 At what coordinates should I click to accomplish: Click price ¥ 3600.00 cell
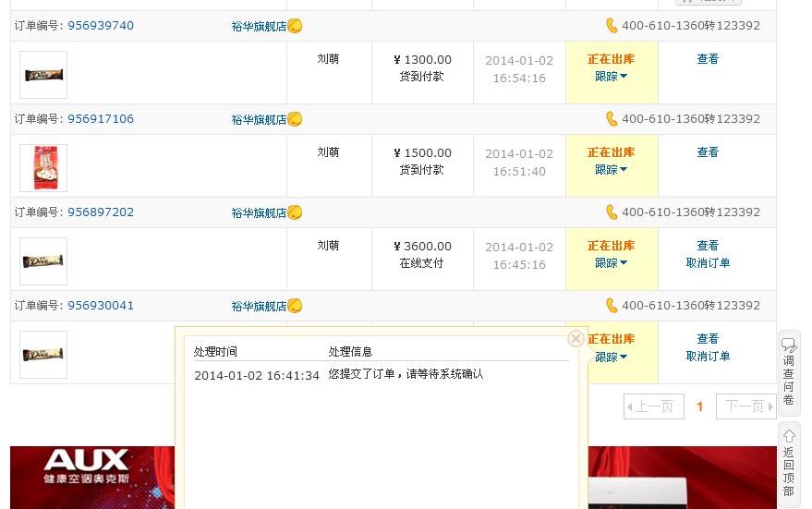(x=422, y=246)
